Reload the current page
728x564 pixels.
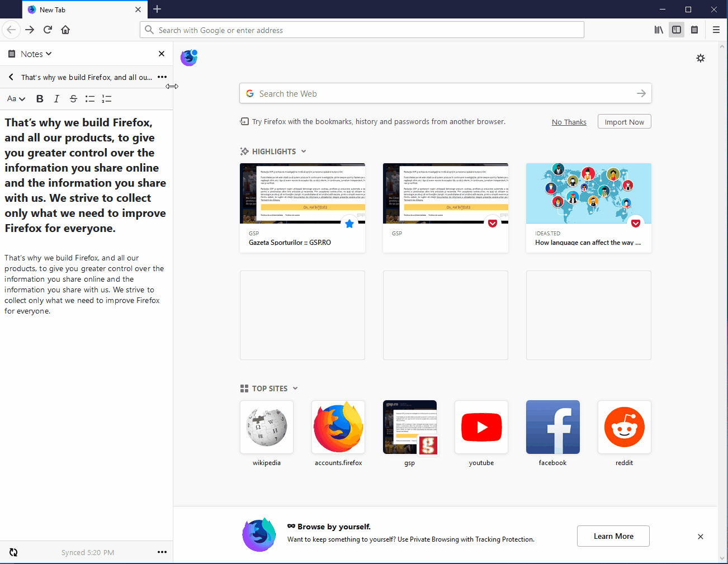[x=48, y=30]
